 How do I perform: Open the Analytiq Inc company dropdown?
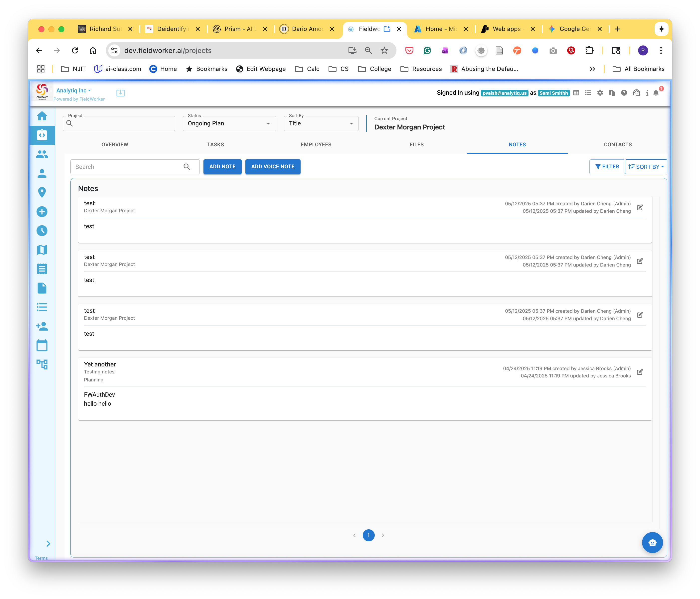(73, 91)
